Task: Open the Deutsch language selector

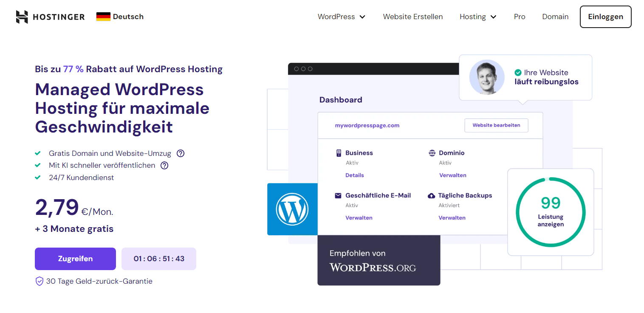Action: [120, 17]
